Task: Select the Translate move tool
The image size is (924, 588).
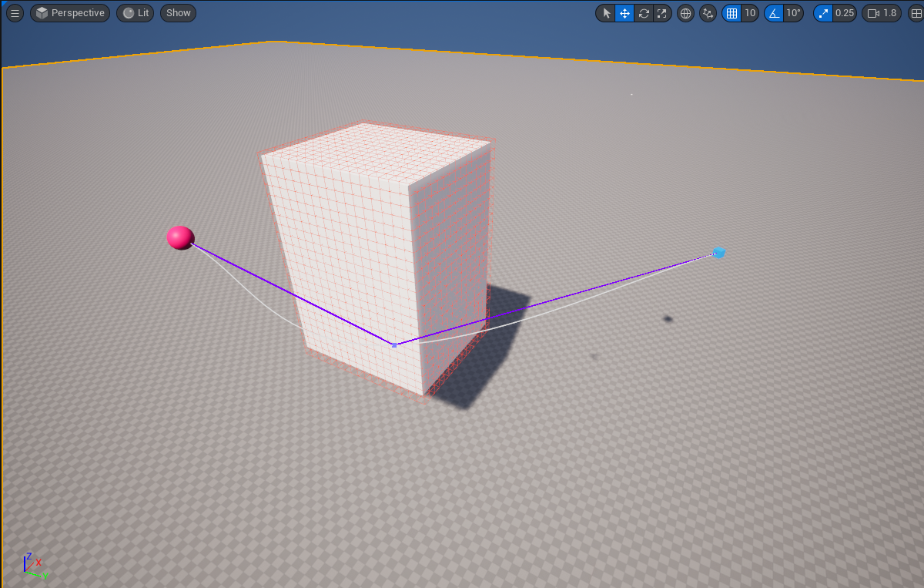Action: (624, 13)
